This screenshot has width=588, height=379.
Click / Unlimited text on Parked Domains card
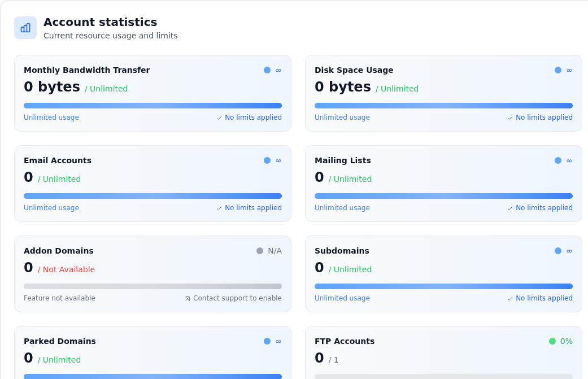click(59, 360)
